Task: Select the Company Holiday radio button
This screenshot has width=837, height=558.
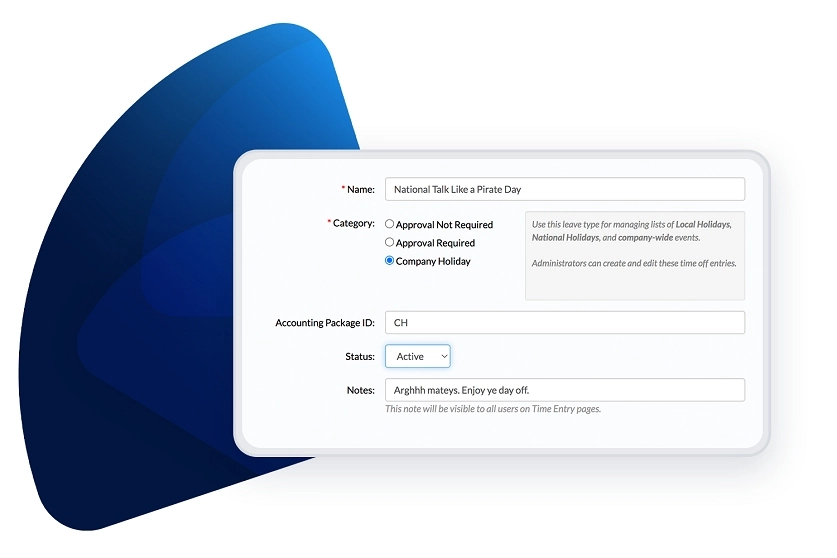Action: point(390,261)
